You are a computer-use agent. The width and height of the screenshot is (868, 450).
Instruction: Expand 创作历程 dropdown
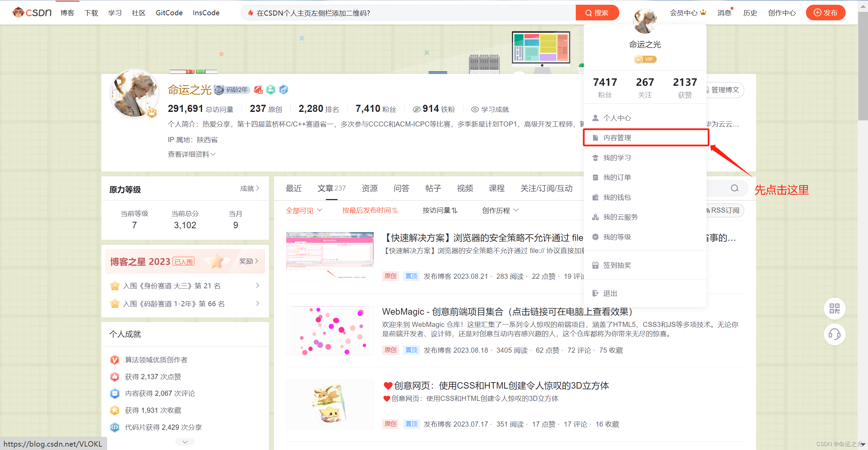click(x=500, y=211)
